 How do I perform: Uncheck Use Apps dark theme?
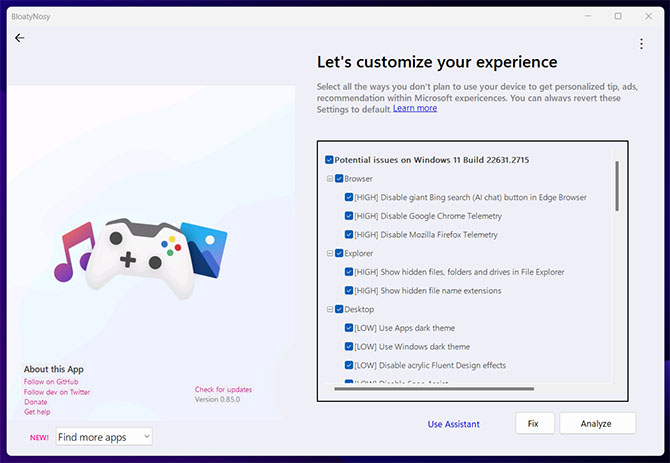(349, 328)
